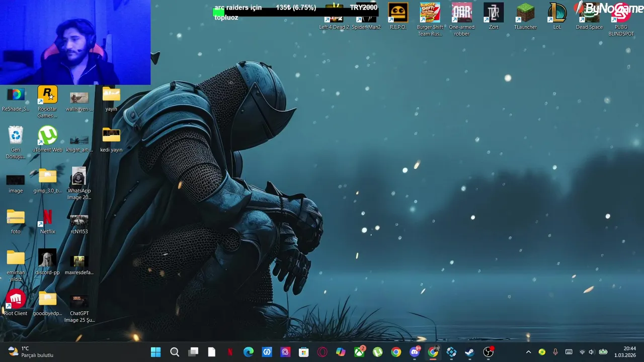Open the foto folder
The width and height of the screenshot is (644, 362).
coord(16,222)
